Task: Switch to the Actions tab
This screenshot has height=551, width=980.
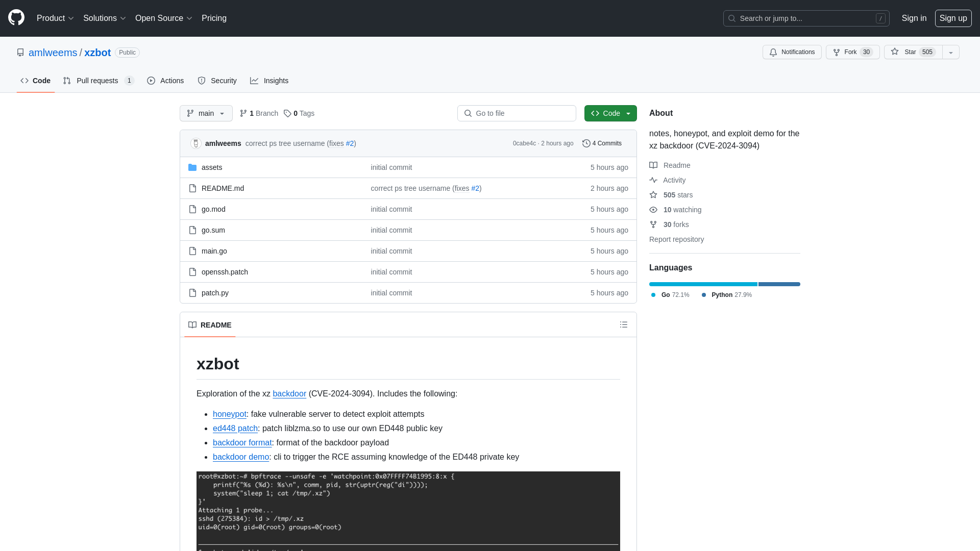Action: coord(165,81)
